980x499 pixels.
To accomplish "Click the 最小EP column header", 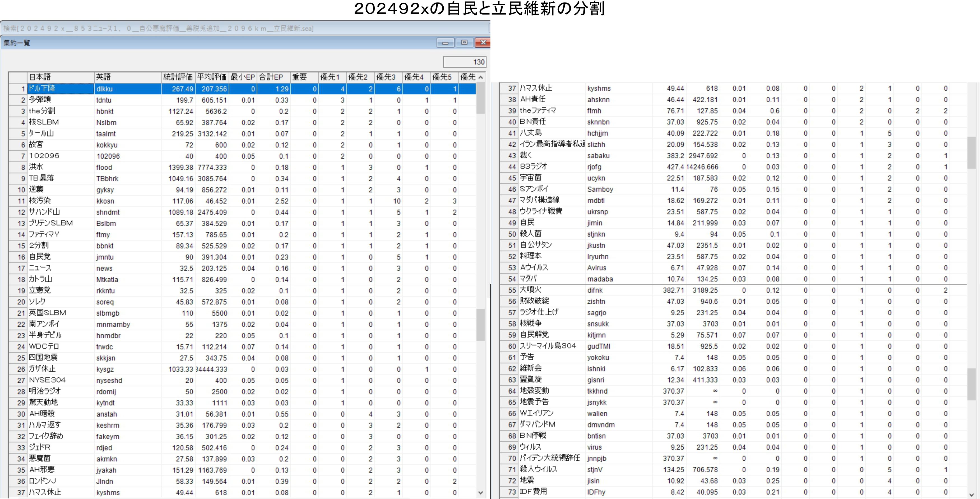I will tap(243, 77).
